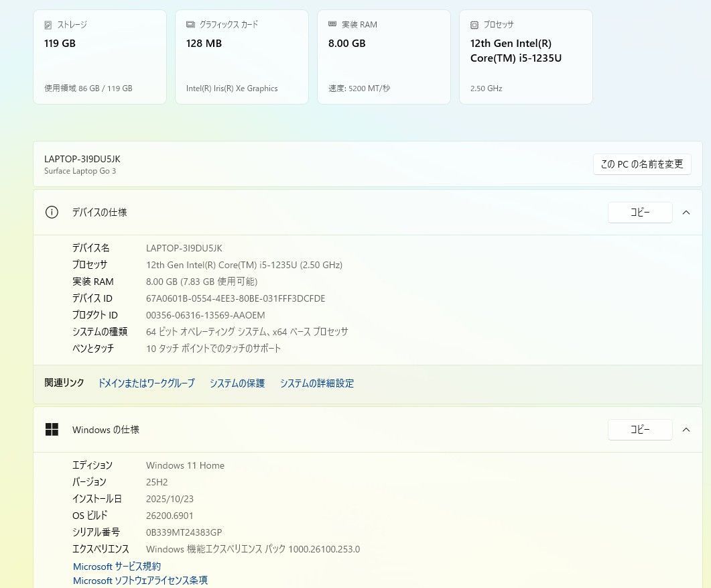Image resolution: width=711 pixels, height=588 pixels.
Task: Collapse the Windows の仕様 section chevron
Action: point(686,430)
